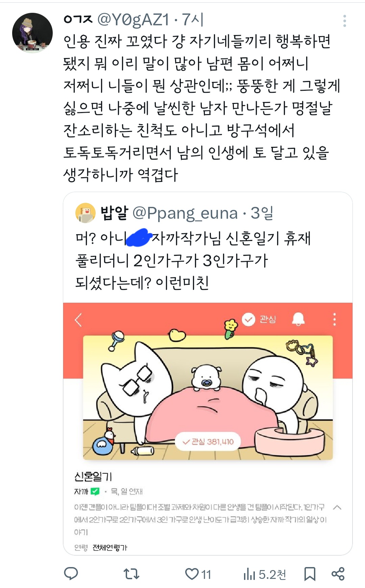365x588 pixels.
Task: Open the tweet's three-dot more menu
Action: tap(344, 21)
